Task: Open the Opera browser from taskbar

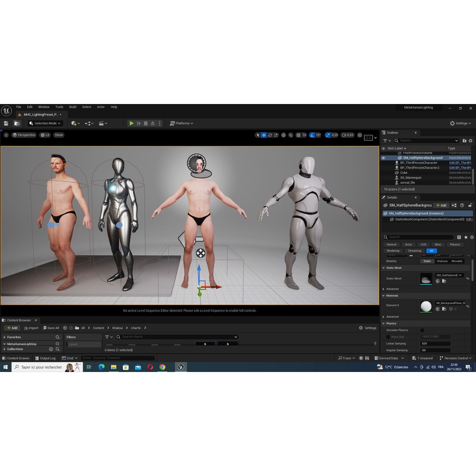Action: [150, 367]
